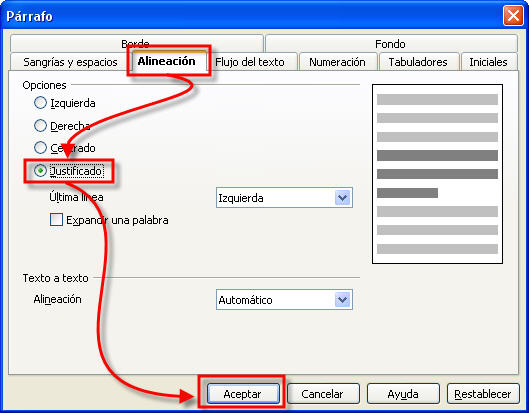Open the Tabuladores tab
Viewport: 529px width, 413px height.
418,62
